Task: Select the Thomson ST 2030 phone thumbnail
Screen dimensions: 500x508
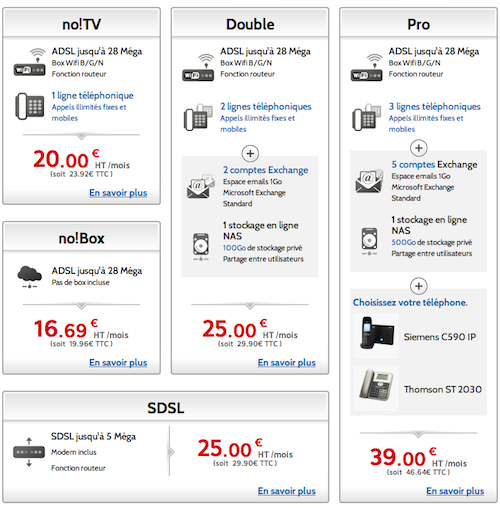Action: click(x=376, y=388)
